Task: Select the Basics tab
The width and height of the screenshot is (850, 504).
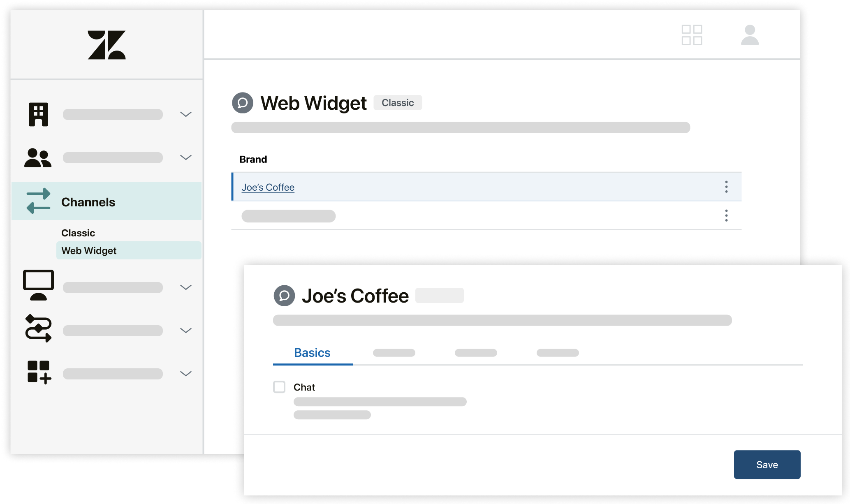Action: (x=312, y=352)
